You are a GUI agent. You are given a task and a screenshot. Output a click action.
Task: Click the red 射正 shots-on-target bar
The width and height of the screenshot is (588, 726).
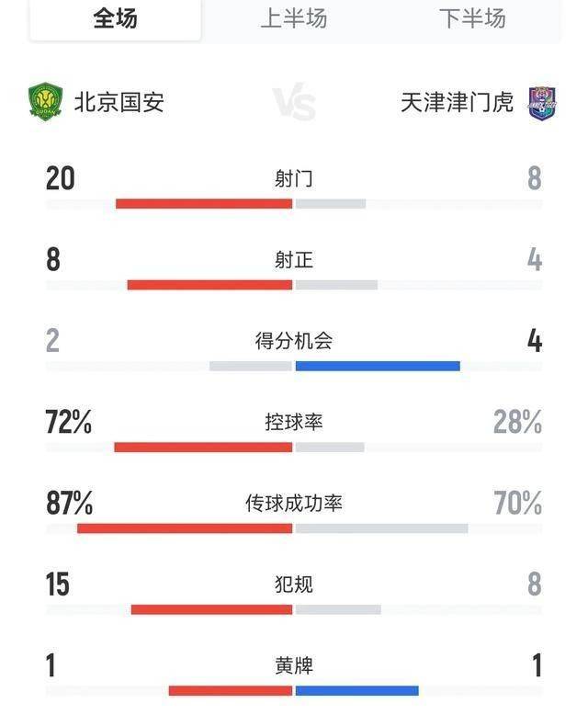(x=209, y=285)
